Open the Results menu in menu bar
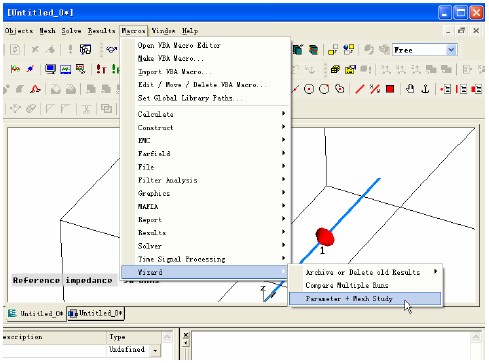The width and height of the screenshot is (489, 363). [101, 31]
